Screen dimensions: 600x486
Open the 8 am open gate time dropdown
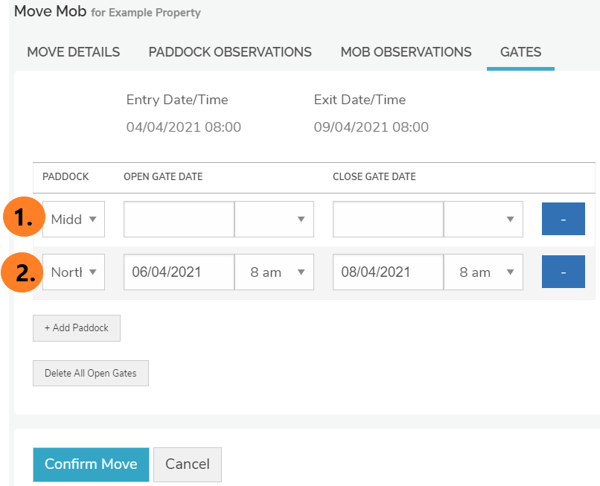(274, 272)
